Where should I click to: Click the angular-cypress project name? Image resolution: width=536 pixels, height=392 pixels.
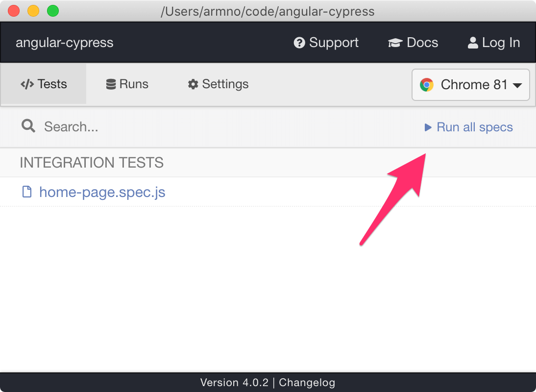65,43
